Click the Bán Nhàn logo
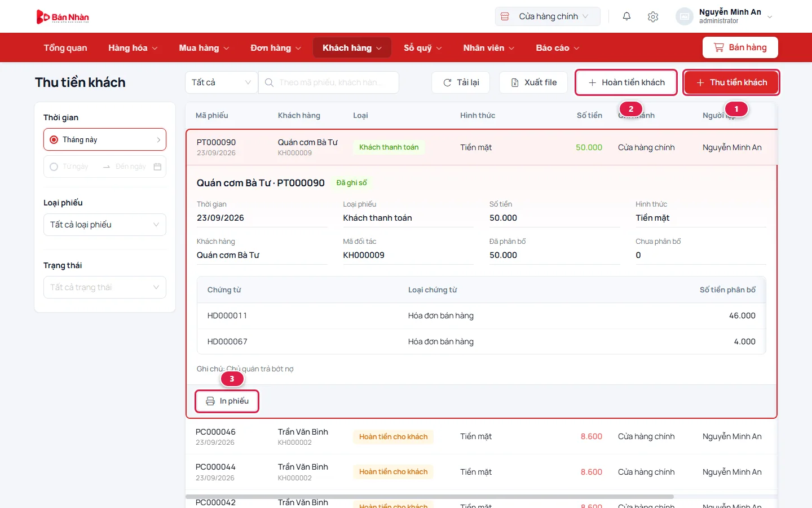The height and width of the screenshot is (508, 812). point(63,17)
